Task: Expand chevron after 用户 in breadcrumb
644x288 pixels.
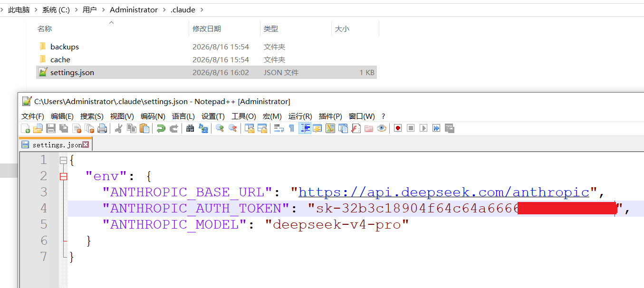Action: pos(103,10)
